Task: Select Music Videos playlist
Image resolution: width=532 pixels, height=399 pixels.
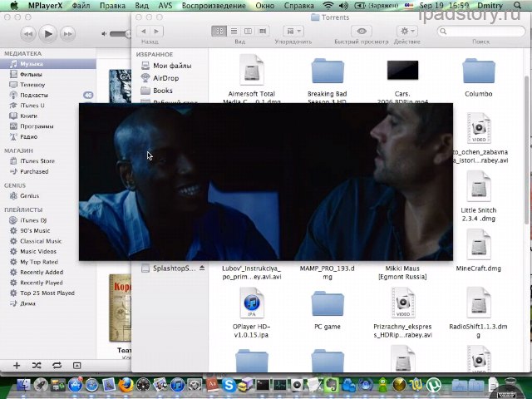Action: (38, 251)
